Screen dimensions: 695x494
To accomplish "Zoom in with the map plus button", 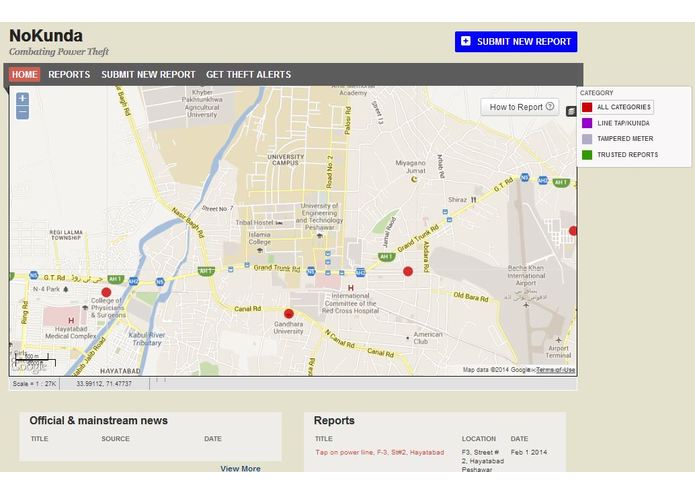I will [x=23, y=99].
